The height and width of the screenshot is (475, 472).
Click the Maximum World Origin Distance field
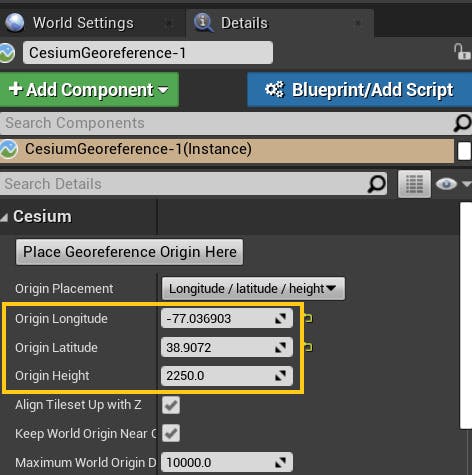click(227, 462)
